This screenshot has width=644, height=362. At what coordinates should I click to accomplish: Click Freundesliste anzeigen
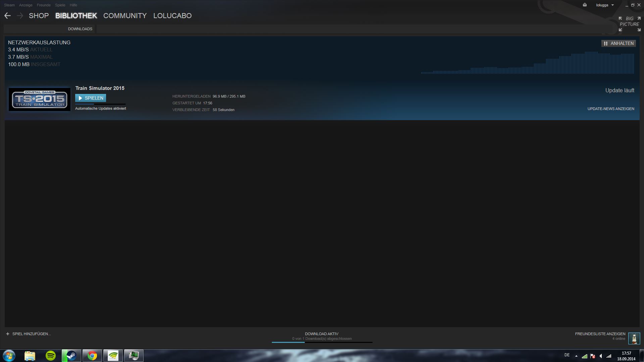tap(600, 334)
